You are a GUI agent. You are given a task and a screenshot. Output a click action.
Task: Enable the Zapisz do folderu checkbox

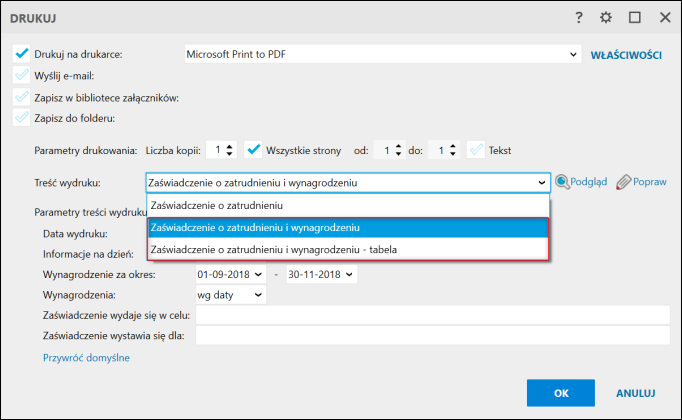tap(21, 117)
